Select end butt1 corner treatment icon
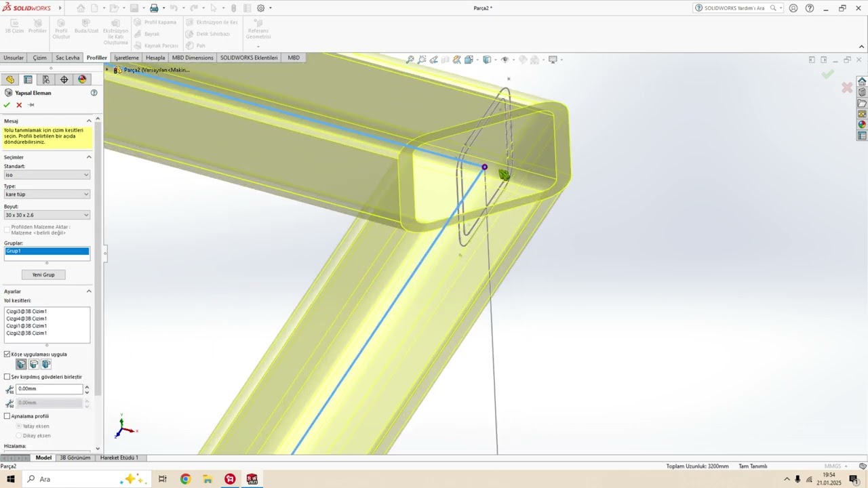The image size is (868, 488). tap(34, 365)
